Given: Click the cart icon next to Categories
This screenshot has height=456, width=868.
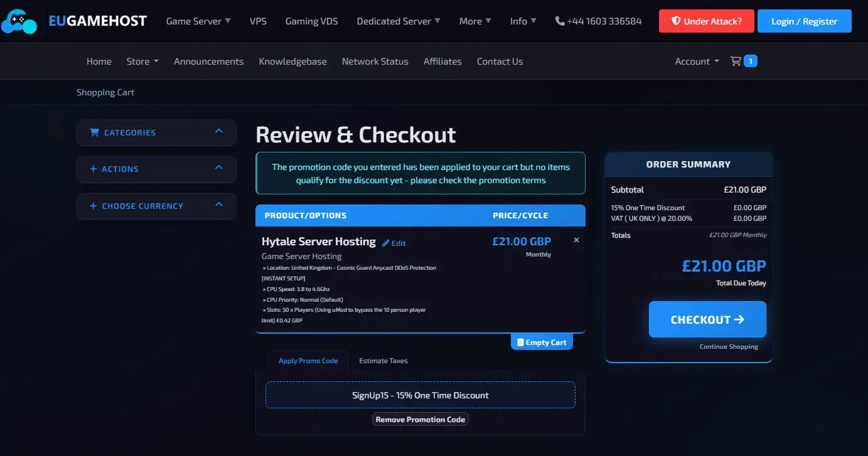Looking at the screenshot, I should (x=94, y=132).
